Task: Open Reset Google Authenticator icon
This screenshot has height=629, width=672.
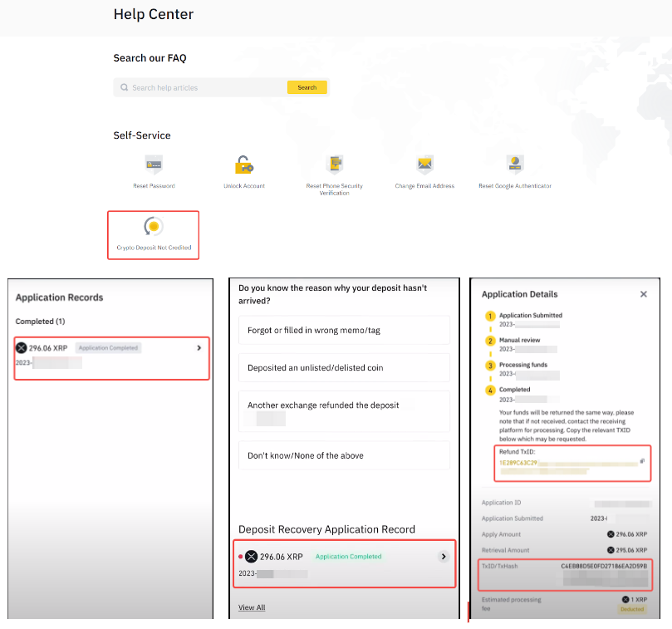Action: tap(514, 163)
